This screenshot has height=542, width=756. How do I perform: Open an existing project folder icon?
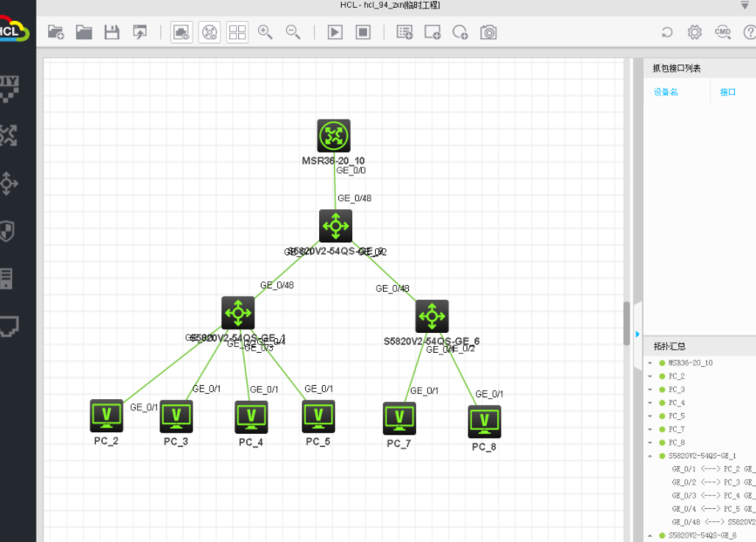click(x=84, y=32)
